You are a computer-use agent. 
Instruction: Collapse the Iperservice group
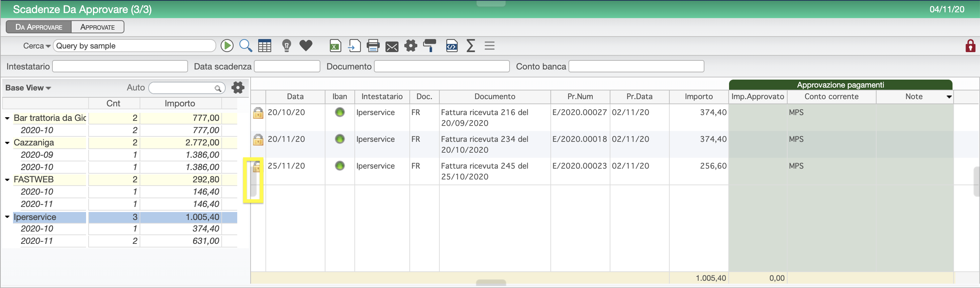tap(7, 217)
